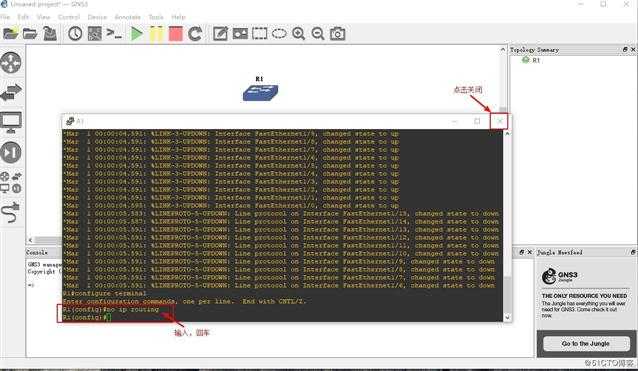Open the Edit menu
The image size is (638, 371).
pos(23,17)
